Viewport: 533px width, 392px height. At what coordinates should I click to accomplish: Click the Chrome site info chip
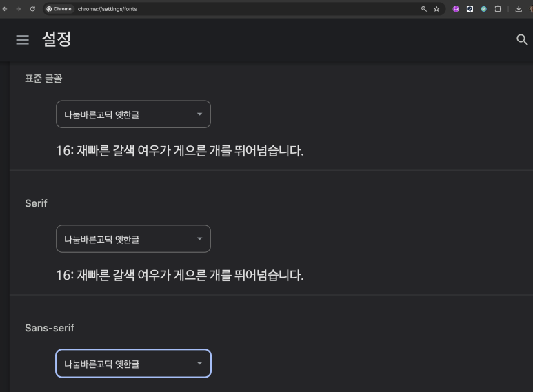click(x=59, y=9)
